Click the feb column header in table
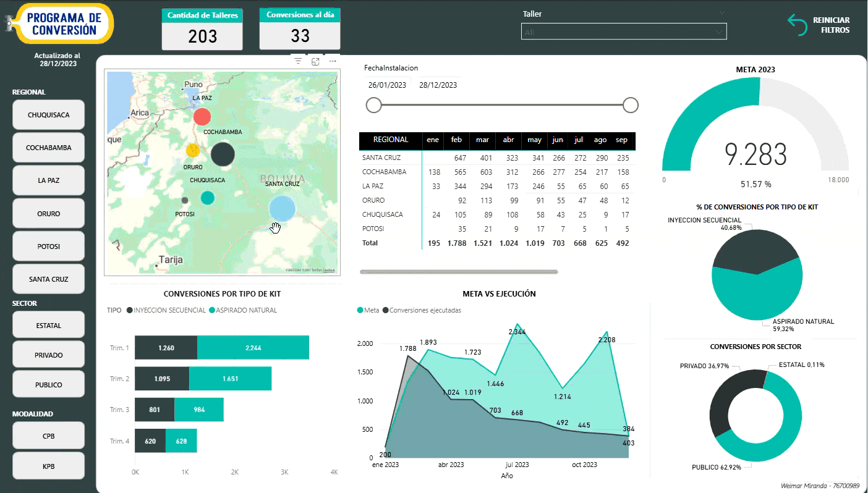This screenshot has width=868, height=493. tap(456, 140)
